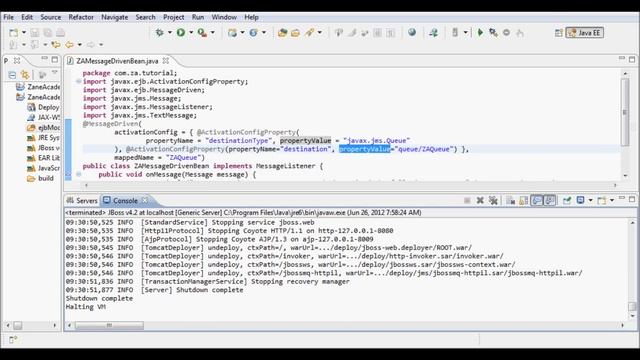Collapse all in Project Explorer
This screenshot has height=360, width=640.
point(12,75)
